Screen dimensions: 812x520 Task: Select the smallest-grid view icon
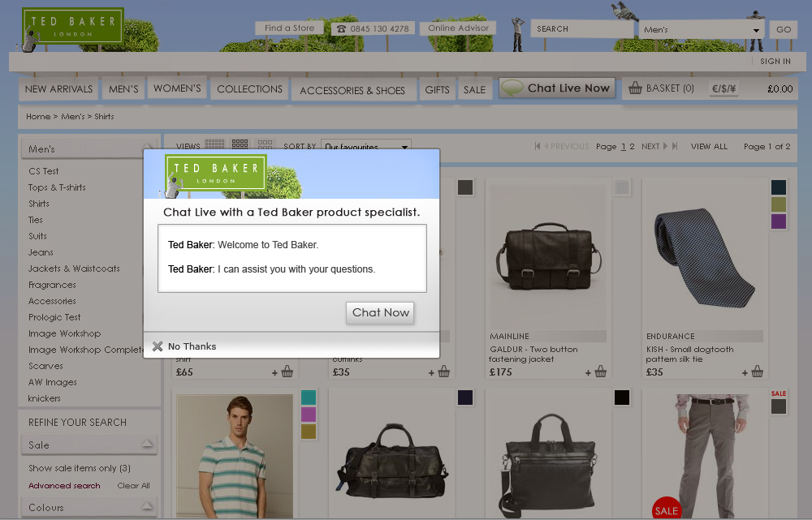click(214, 145)
